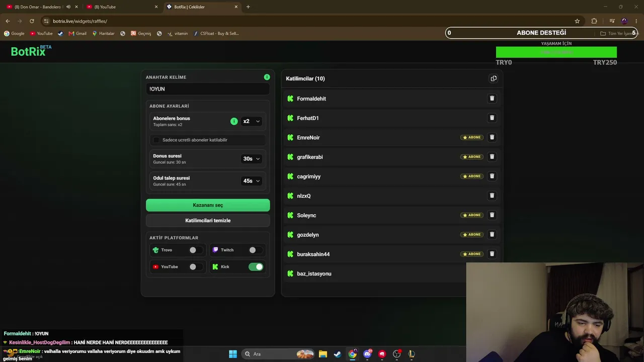Click the ABONE badge on EmreNoir's row
644x362 pixels.
tap(472, 137)
